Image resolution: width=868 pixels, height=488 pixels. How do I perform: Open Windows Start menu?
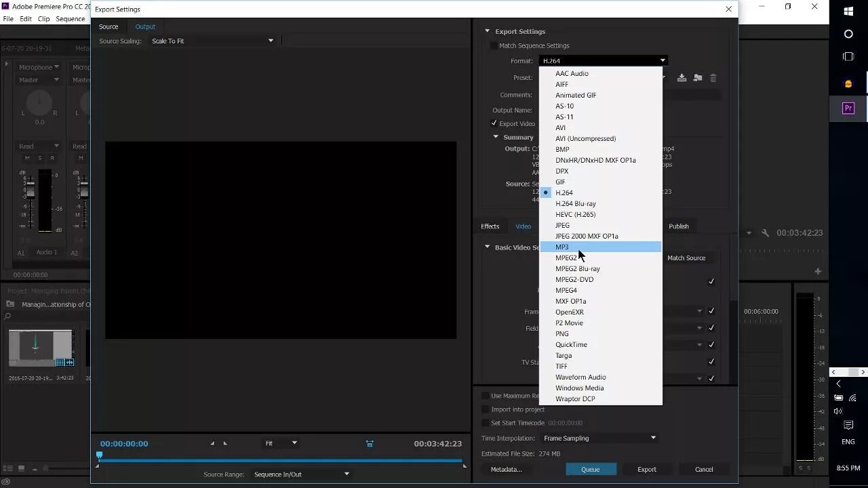coord(848,11)
